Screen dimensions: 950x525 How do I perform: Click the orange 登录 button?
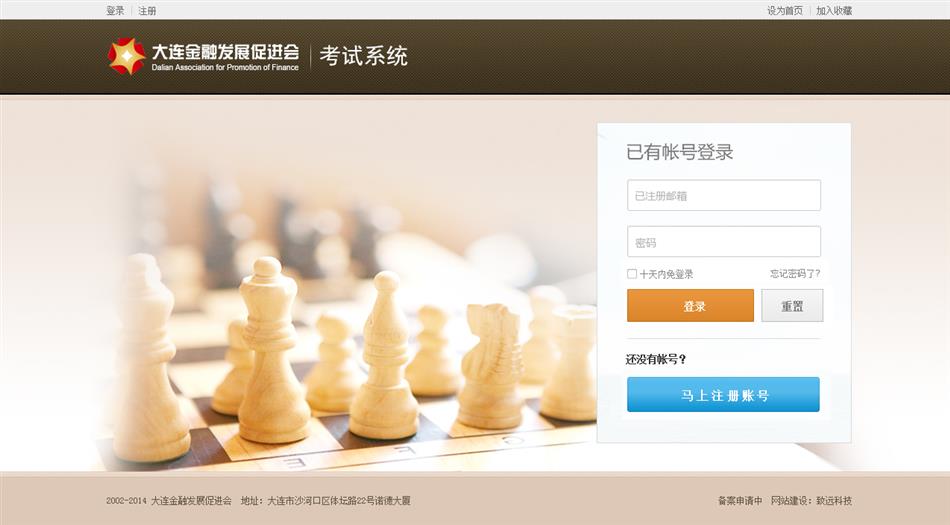[691, 305]
